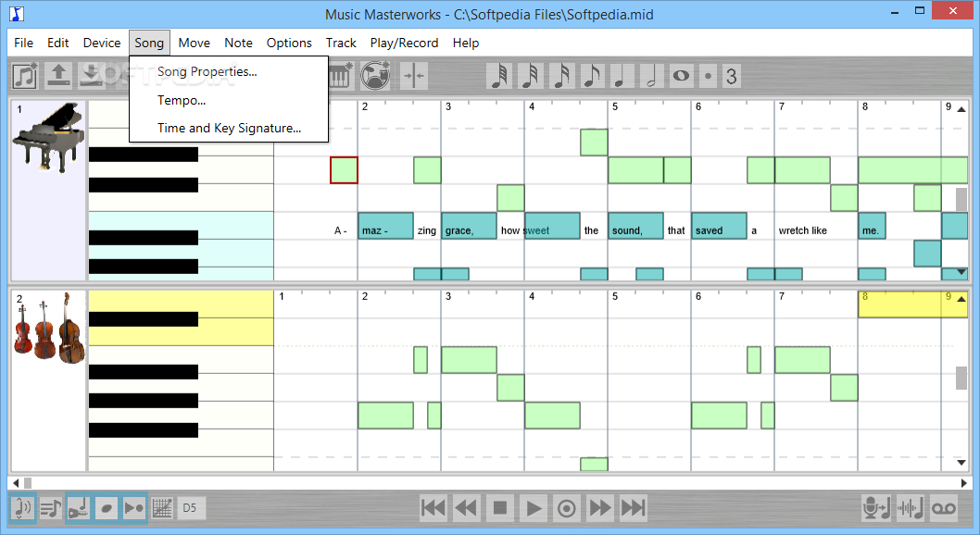Open the Note menu
Image resolution: width=980 pixels, height=535 pixels.
pos(239,43)
